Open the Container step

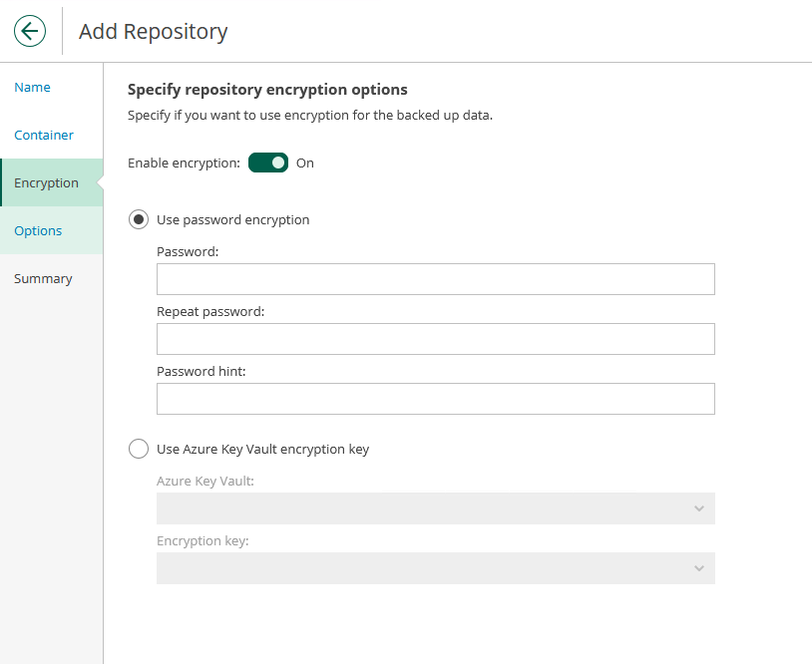point(44,136)
